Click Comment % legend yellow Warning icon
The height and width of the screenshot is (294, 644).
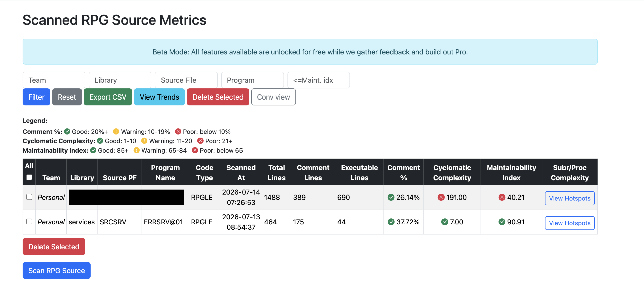(x=116, y=131)
